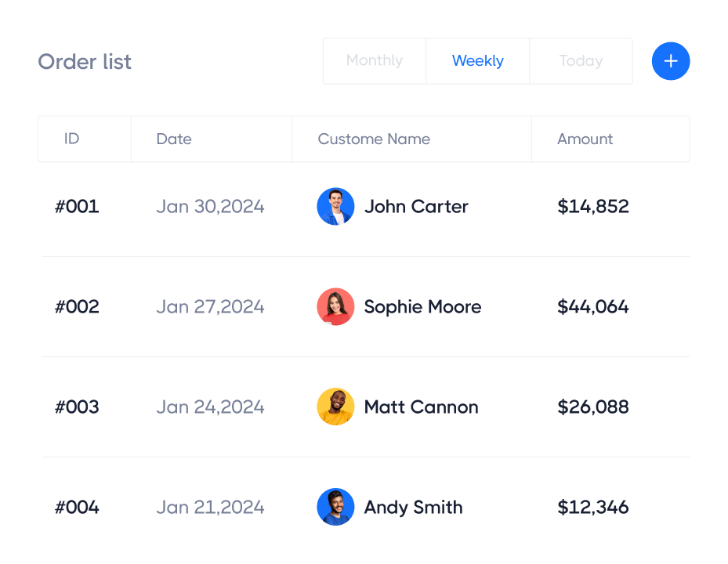Switch to the Monthly tab
The image size is (728, 564).
coord(374,60)
